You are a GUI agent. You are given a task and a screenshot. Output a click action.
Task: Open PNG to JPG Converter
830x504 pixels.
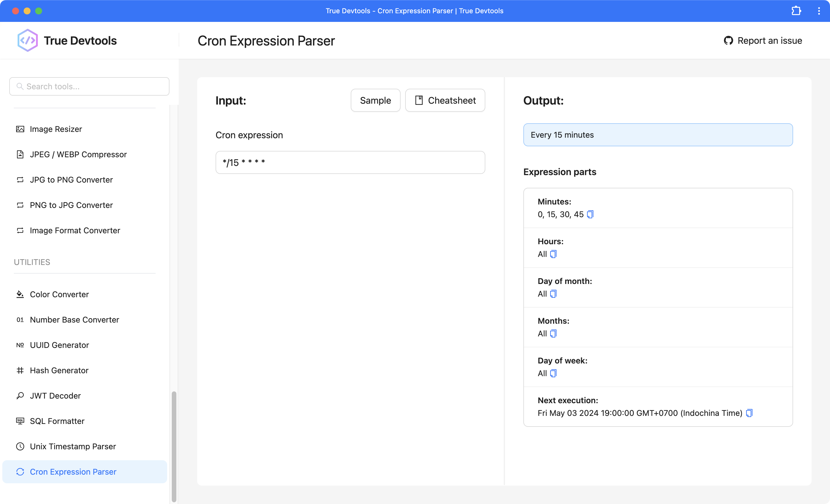(x=84, y=205)
